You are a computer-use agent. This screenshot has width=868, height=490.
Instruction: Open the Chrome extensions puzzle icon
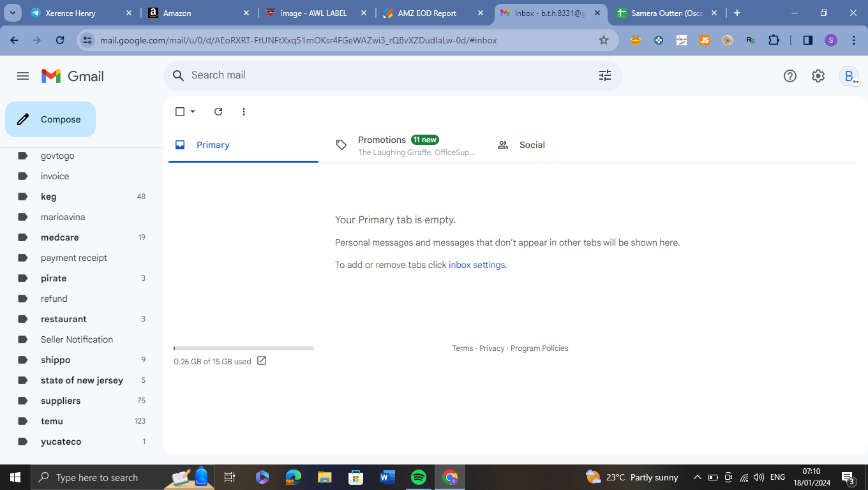[774, 40]
